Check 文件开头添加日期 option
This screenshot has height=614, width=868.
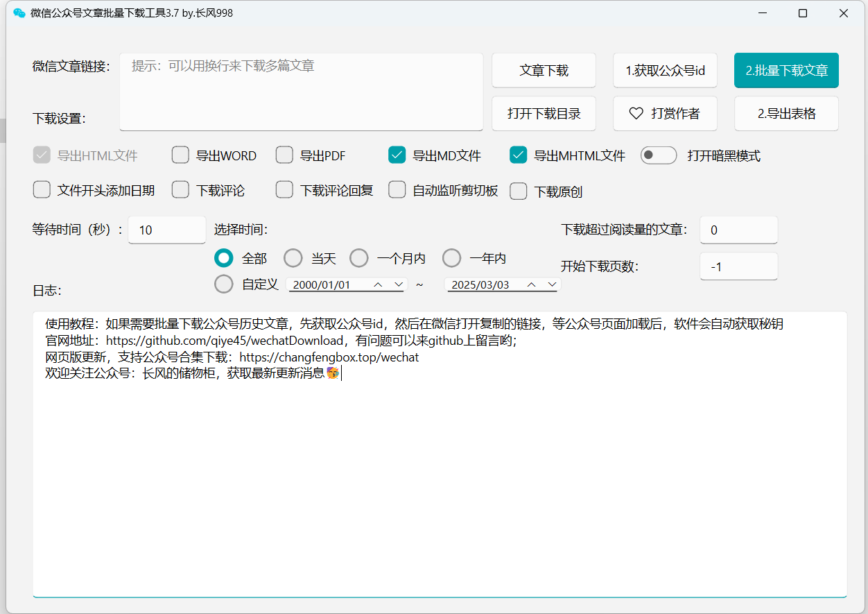coord(42,189)
